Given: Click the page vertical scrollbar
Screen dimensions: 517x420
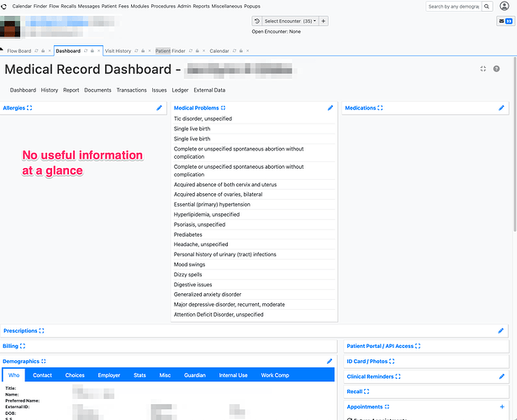Looking at the screenshot, I should point(514,144).
